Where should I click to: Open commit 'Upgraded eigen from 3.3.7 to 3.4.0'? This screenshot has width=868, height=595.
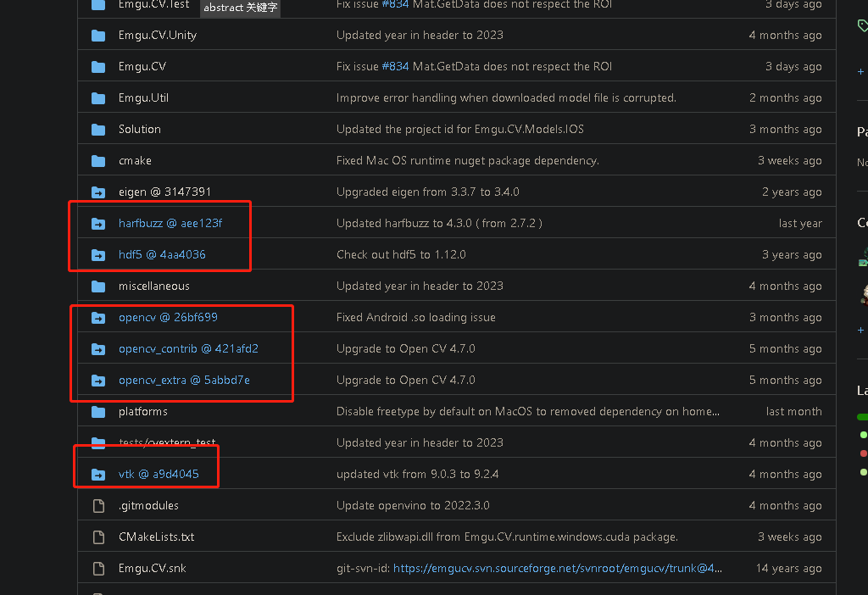(x=427, y=192)
